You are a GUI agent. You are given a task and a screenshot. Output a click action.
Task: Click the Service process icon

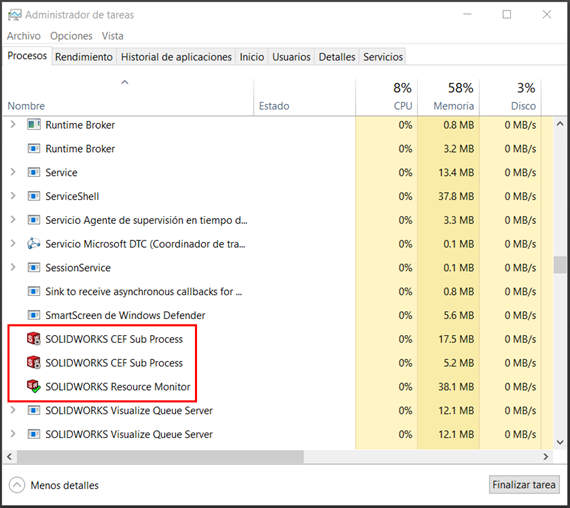click(x=34, y=172)
